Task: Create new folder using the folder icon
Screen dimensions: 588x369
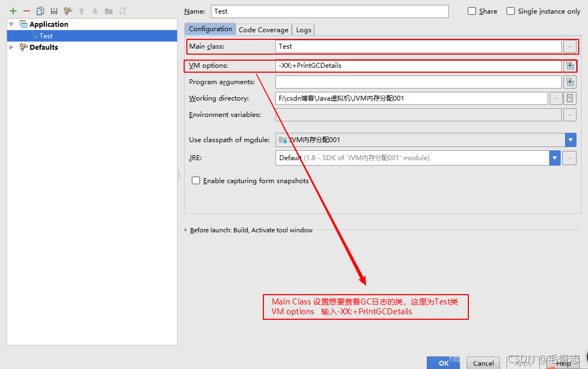Action: [x=109, y=11]
